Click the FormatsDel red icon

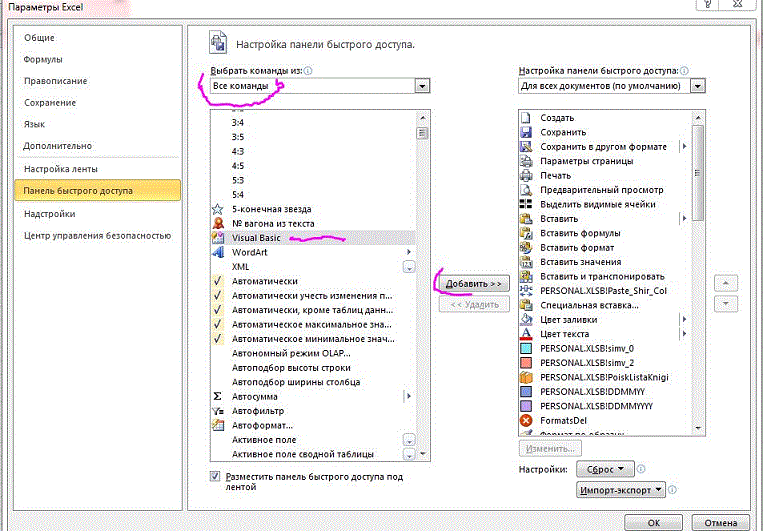click(526, 420)
